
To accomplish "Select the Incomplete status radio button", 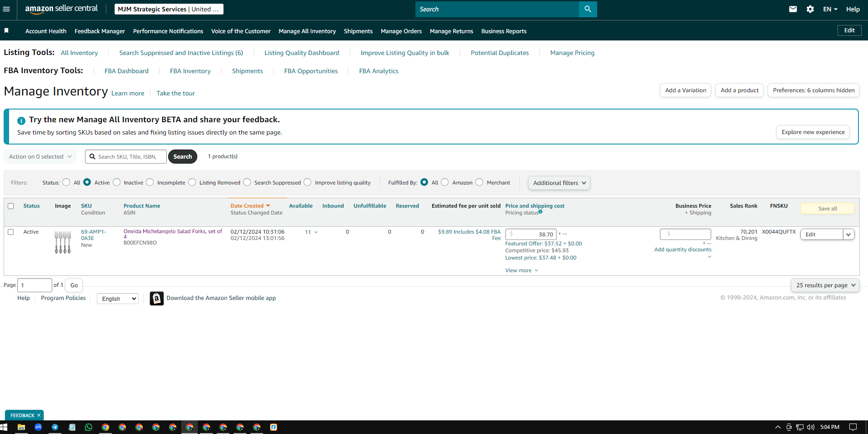I will (x=150, y=182).
